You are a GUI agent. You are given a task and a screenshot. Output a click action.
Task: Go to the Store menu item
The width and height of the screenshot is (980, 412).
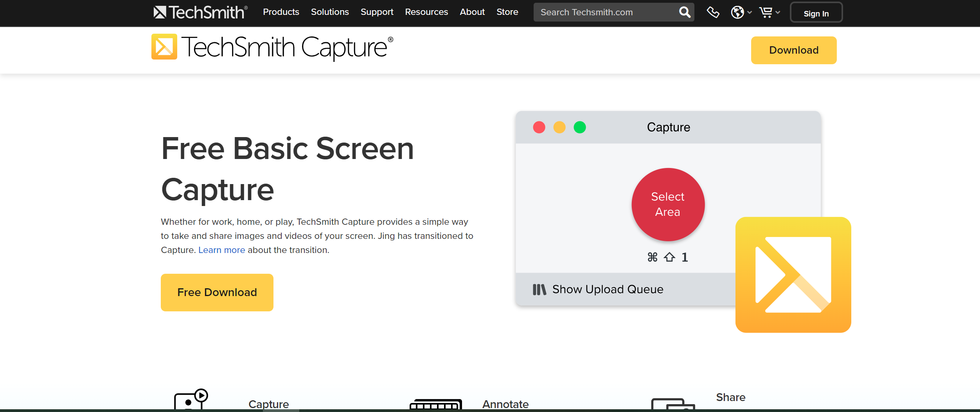(x=507, y=12)
